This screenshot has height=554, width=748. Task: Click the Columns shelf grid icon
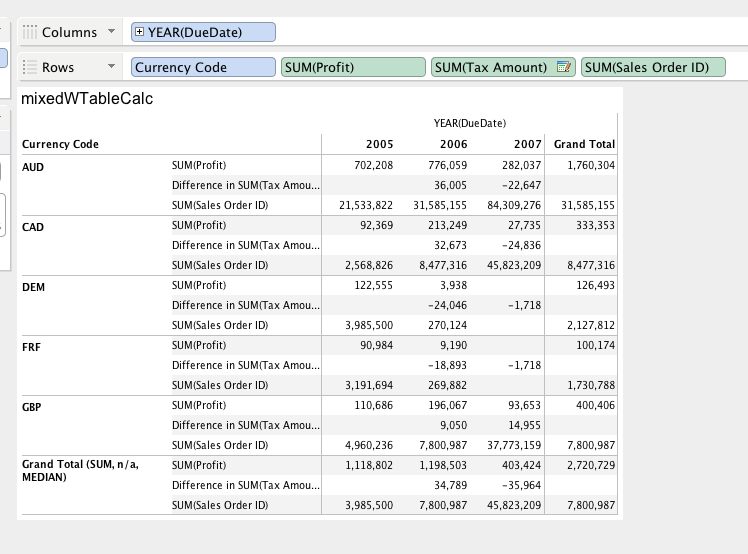point(28,33)
